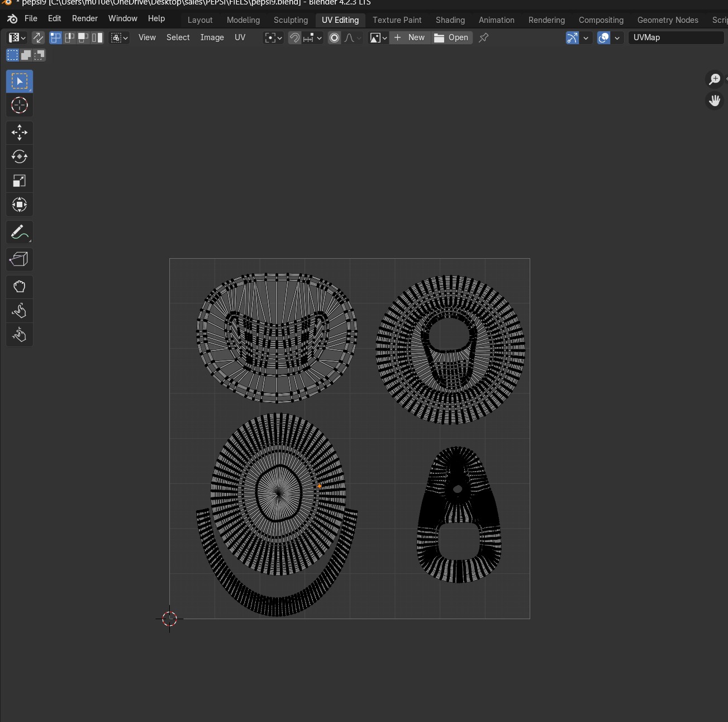Click the zoom magnifier gizmo
Viewport: 728px width, 722px height.
tap(715, 79)
